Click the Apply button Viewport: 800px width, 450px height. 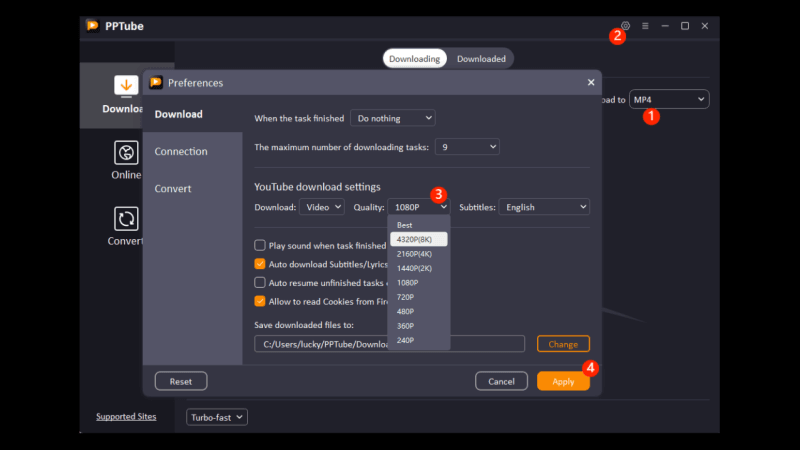pyautogui.click(x=563, y=381)
